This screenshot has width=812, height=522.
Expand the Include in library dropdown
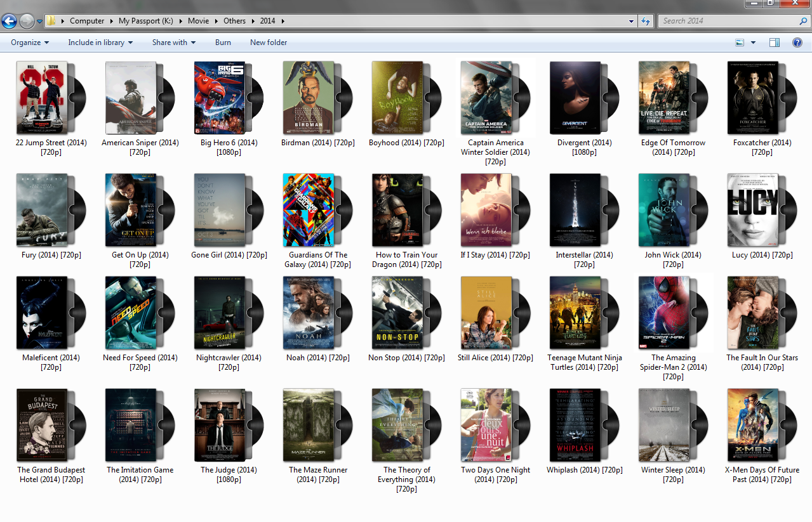(x=100, y=42)
